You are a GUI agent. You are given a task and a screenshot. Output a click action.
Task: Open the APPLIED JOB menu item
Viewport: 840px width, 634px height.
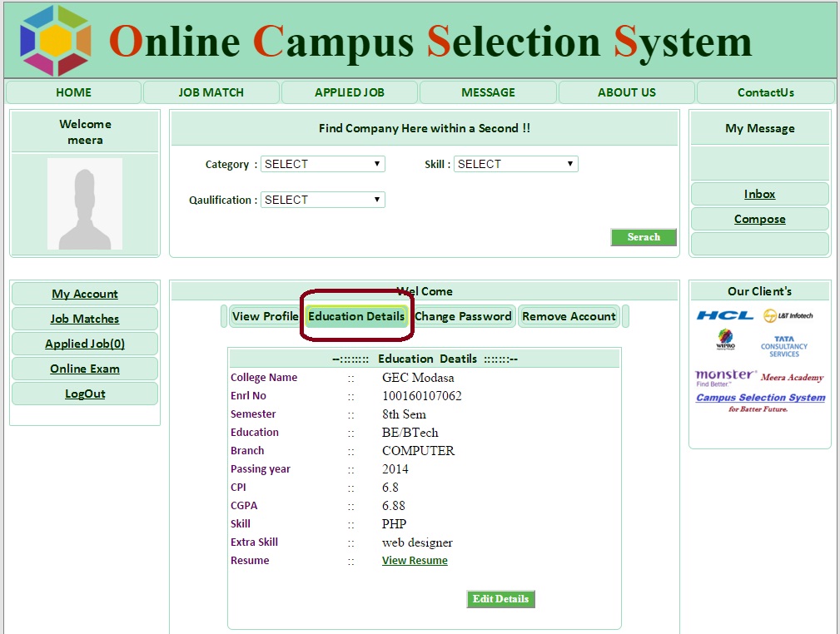tap(350, 92)
